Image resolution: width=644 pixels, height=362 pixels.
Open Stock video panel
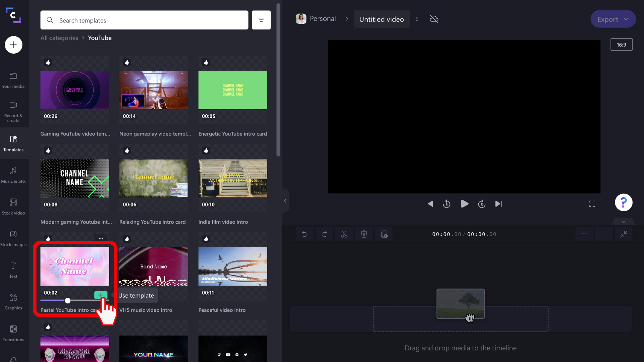(13, 207)
